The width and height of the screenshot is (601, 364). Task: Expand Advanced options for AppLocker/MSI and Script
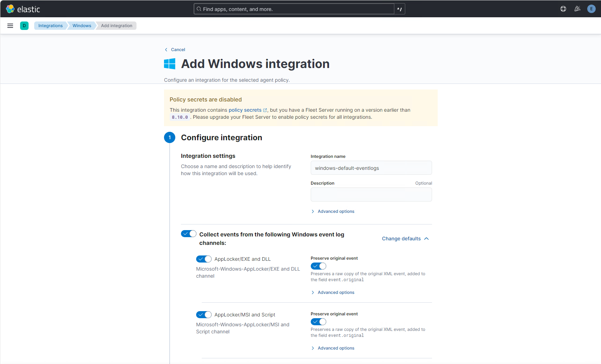(333, 348)
